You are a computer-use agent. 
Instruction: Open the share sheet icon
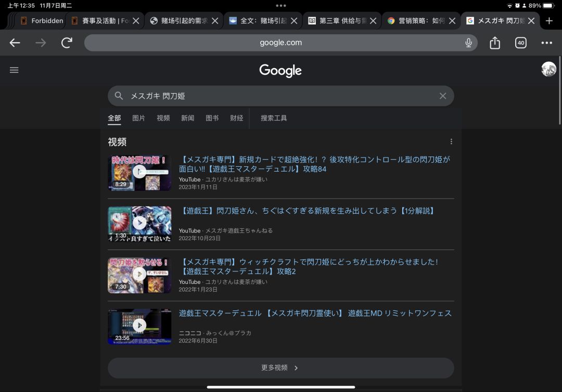[x=495, y=43]
